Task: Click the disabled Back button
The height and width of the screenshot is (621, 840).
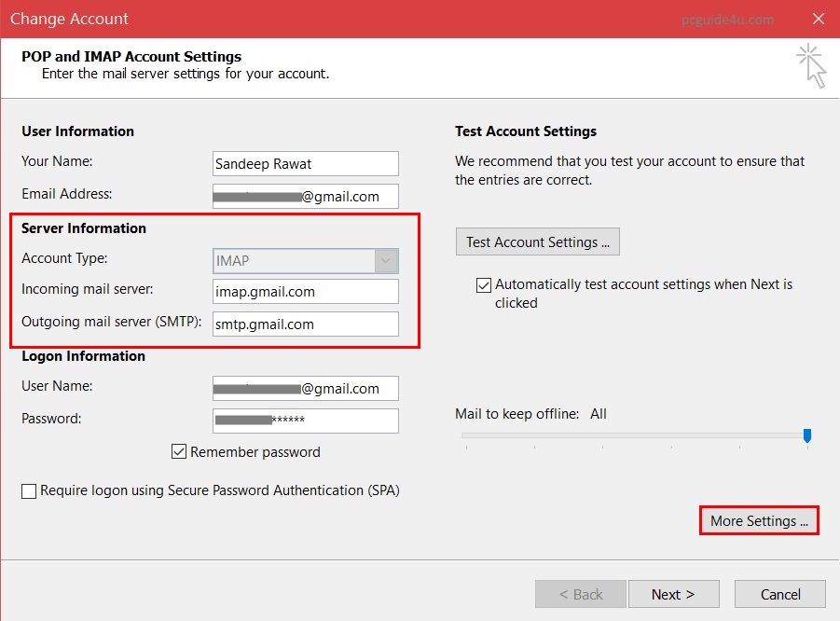Action: [581, 595]
